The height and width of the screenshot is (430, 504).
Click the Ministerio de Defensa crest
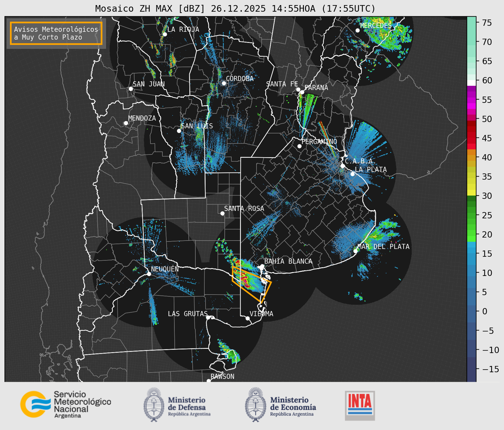154,405
